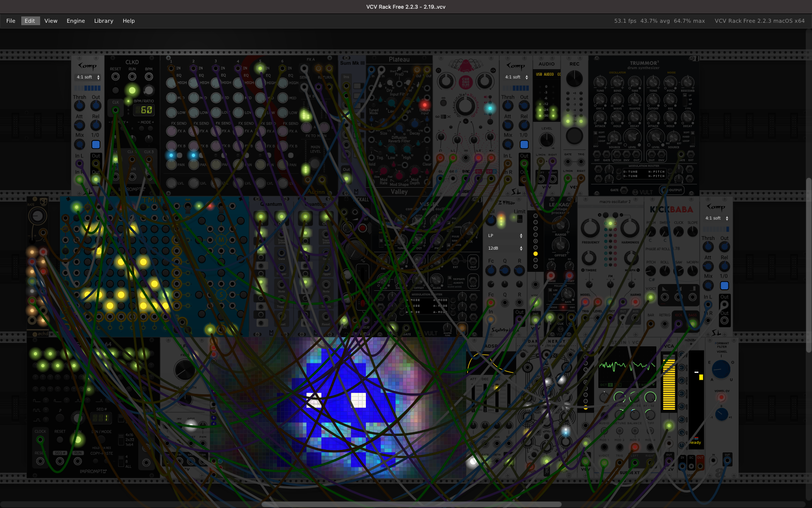812x508 pixels.
Task: Open the Library menu
Action: [x=103, y=21]
